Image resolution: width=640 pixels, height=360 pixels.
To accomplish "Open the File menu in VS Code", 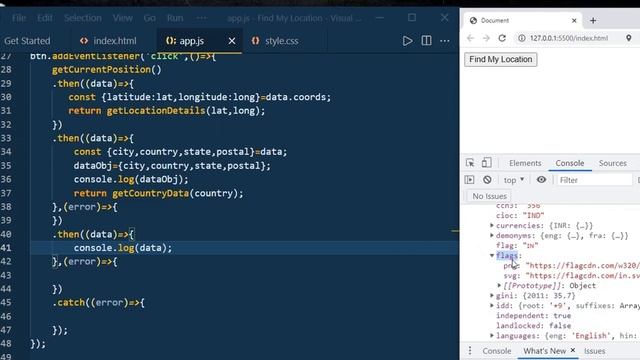I will pos(19,18).
